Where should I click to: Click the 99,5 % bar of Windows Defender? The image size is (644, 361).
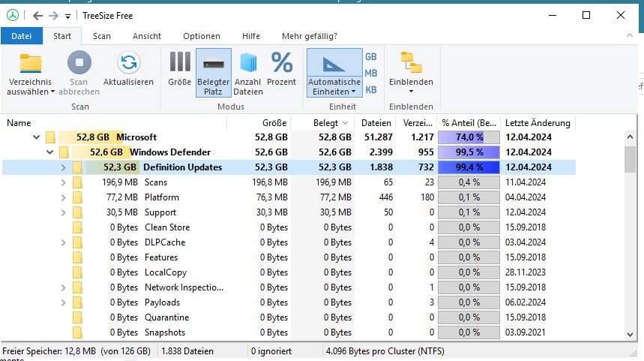point(469,152)
